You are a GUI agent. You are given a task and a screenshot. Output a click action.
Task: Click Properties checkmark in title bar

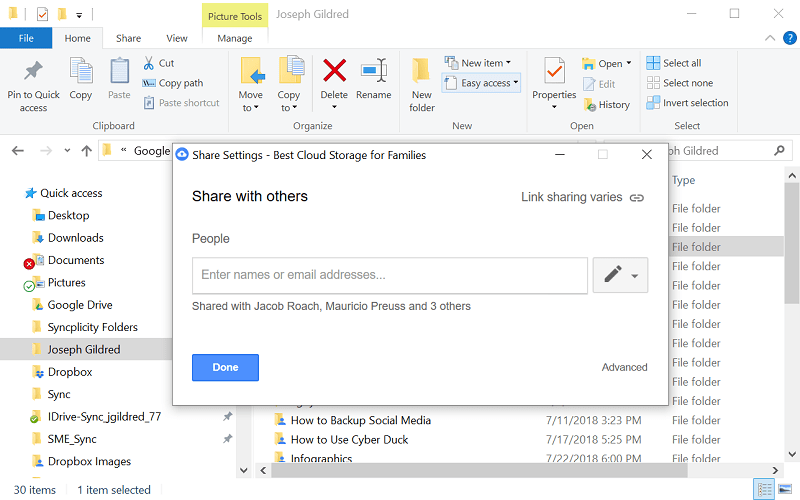tap(42, 14)
